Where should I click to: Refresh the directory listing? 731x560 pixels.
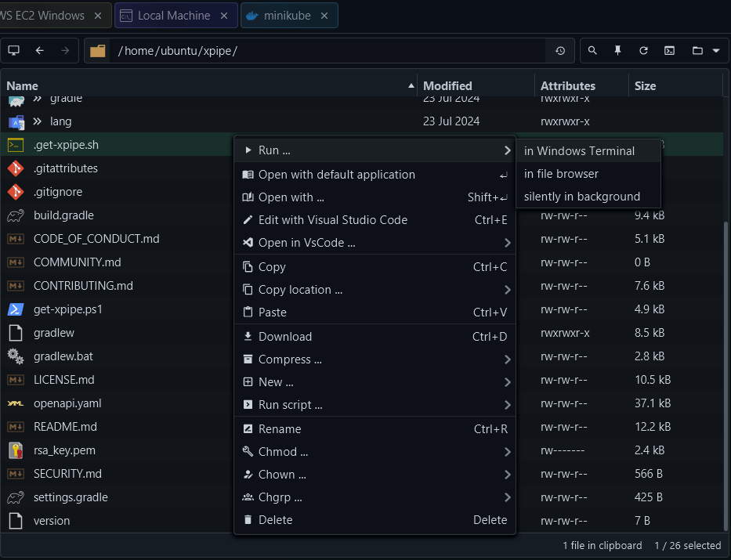[643, 51]
